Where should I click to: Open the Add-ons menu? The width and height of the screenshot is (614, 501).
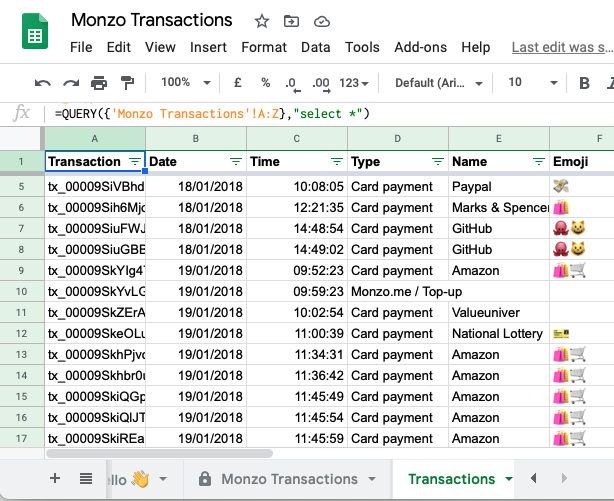[x=421, y=47]
